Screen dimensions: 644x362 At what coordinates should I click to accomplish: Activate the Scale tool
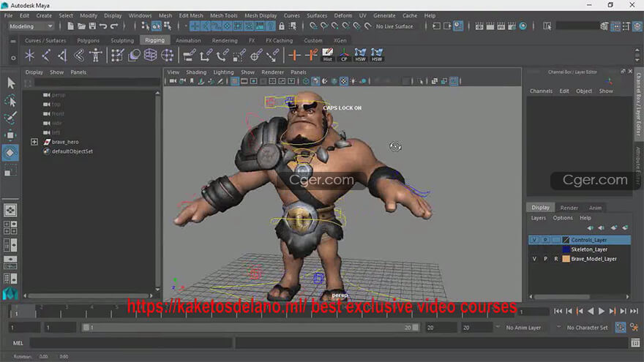click(11, 170)
